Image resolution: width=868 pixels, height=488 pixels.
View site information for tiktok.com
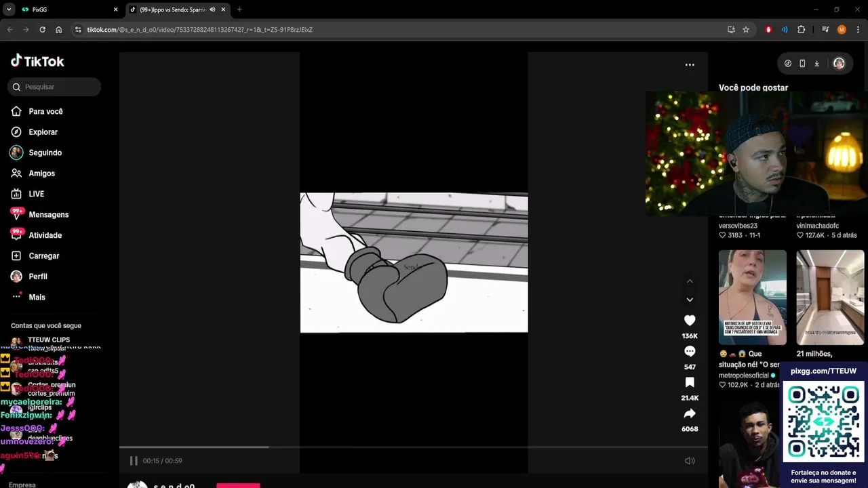pyautogui.click(x=78, y=30)
